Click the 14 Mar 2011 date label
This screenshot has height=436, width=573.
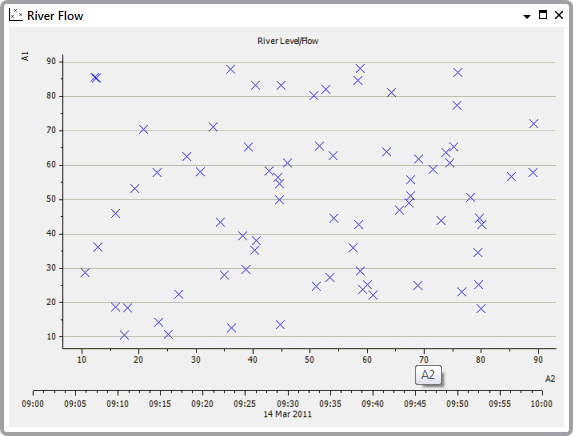pyautogui.click(x=288, y=414)
